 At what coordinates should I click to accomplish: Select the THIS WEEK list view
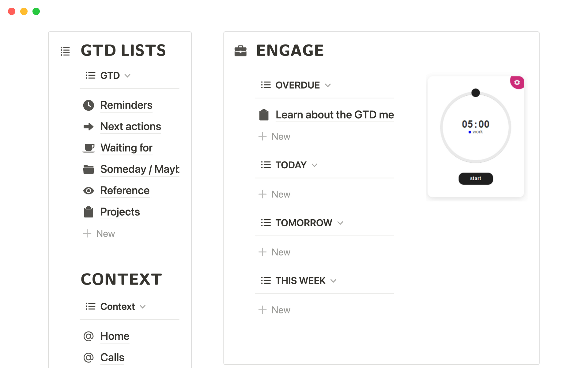pyautogui.click(x=300, y=281)
